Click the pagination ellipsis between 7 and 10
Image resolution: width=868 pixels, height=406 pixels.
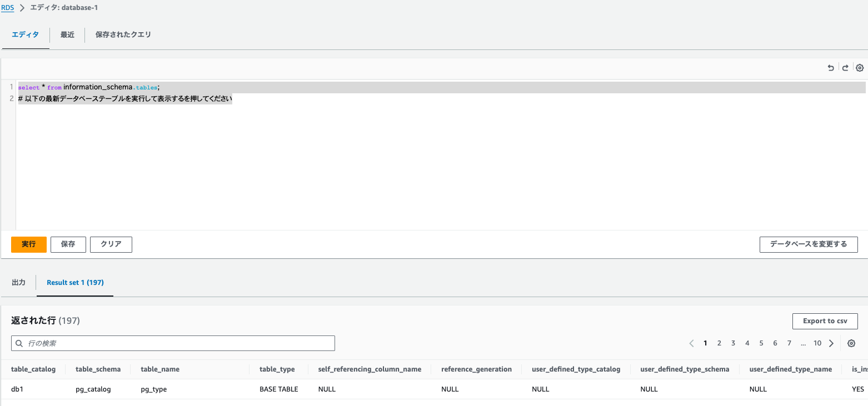click(x=803, y=343)
